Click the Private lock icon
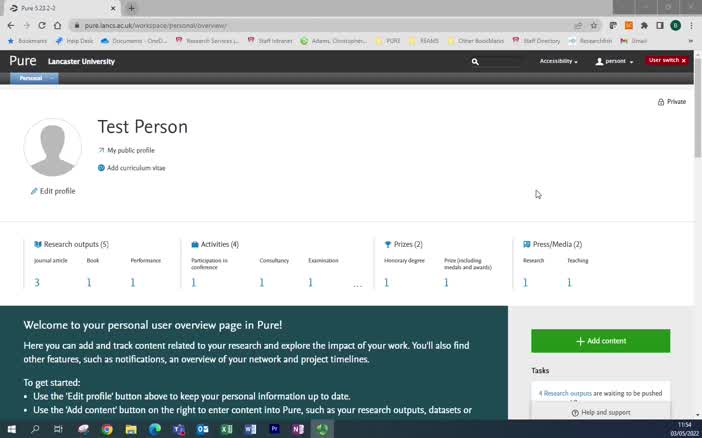 coord(661,102)
